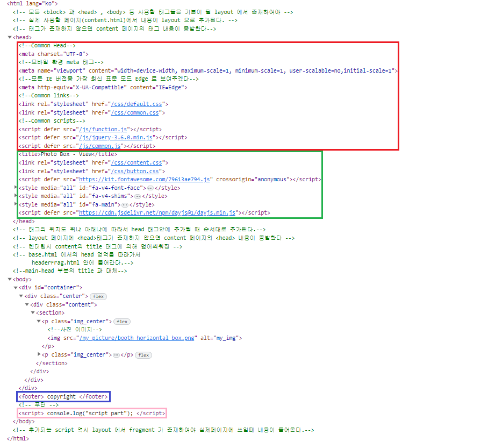The width and height of the screenshot is (481, 448).
Task: Click flex badge on first p img_center
Action: click(122, 322)
